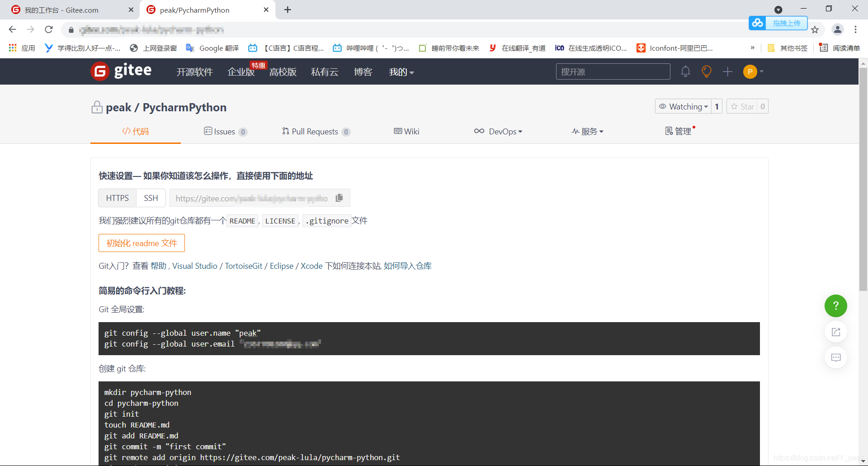Open the Pull Requests tab
Image resolution: width=868 pixels, height=466 pixels.
click(x=316, y=132)
